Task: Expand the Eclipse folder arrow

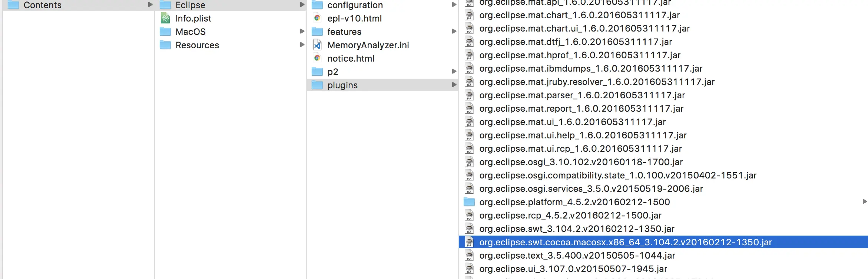Action: coord(302,4)
